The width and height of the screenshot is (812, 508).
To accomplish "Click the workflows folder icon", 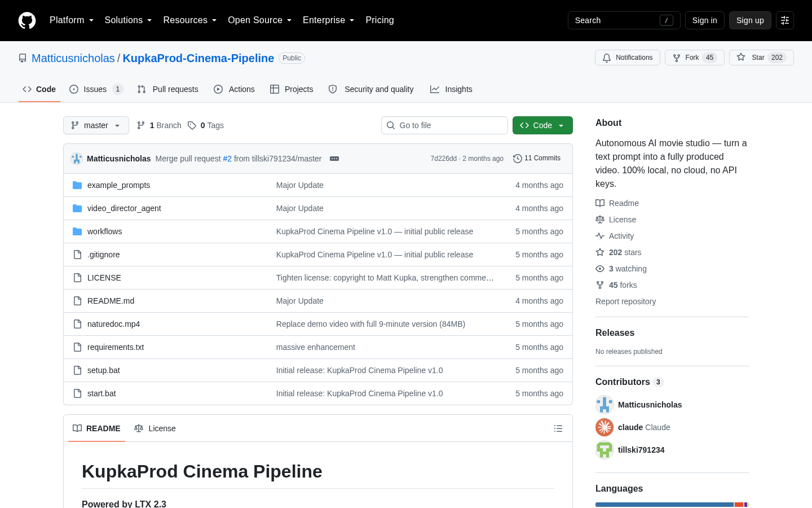I will point(77,231).
